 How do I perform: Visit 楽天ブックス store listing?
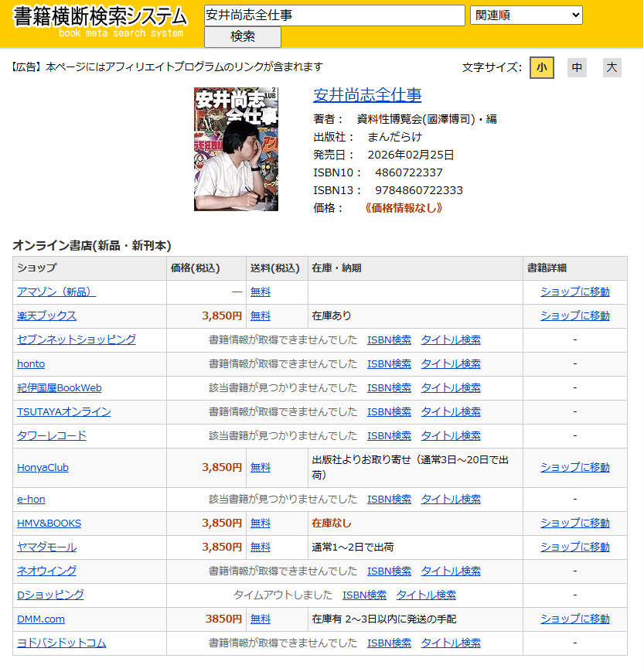pyautogui.click(x=49, y=316)
